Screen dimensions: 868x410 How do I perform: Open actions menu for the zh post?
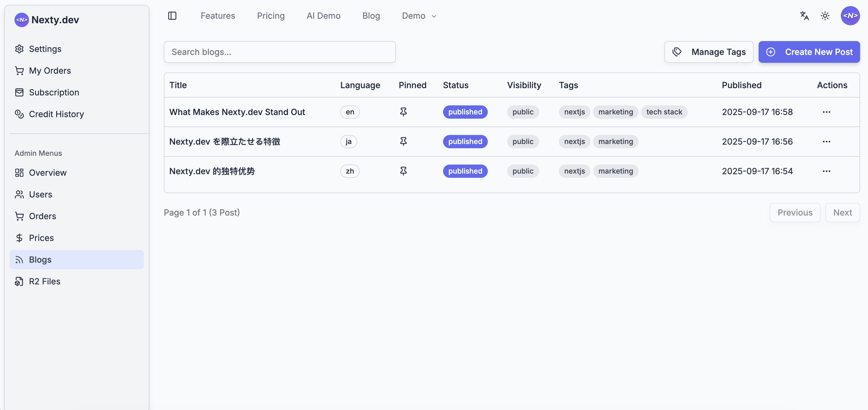pos(826,171)
